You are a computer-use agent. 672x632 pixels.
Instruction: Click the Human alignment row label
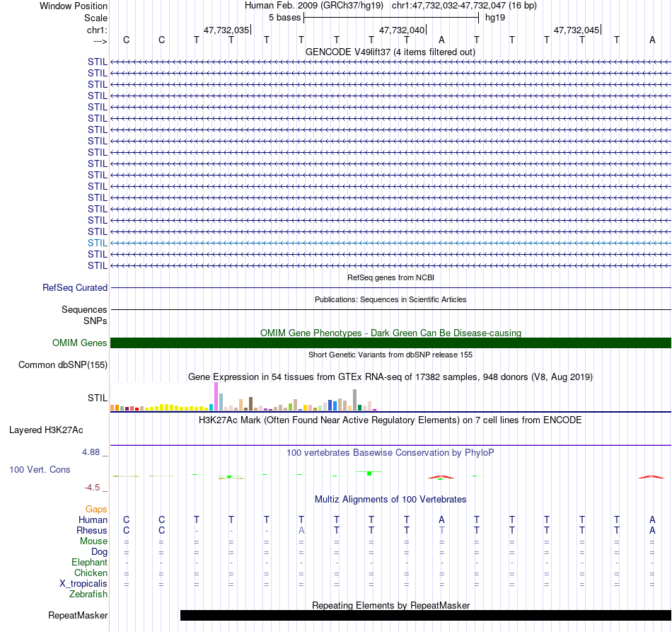tap(93, 519)
